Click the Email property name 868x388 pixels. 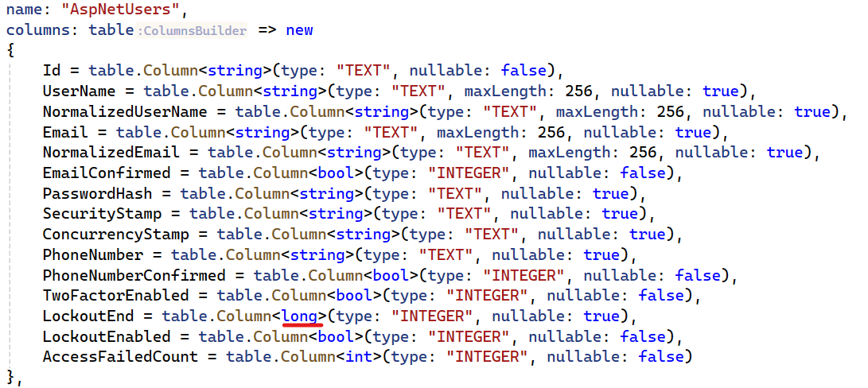coord(65,132)
